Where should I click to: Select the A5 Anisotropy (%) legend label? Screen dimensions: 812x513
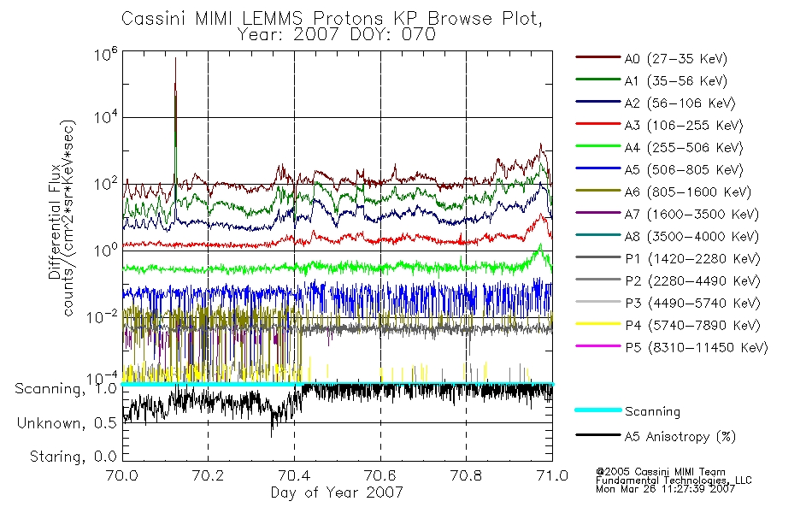tap(680, 436)
